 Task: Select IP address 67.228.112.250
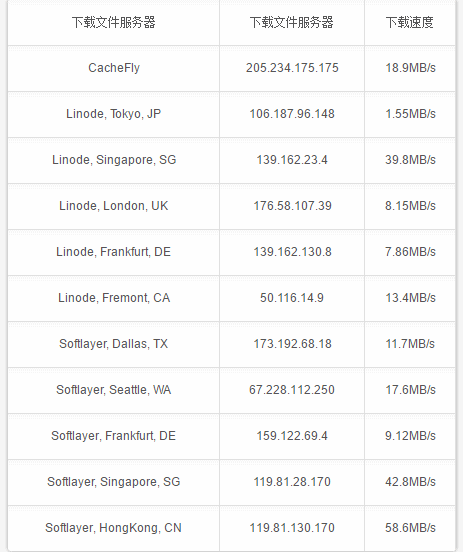tap(292, 390)
